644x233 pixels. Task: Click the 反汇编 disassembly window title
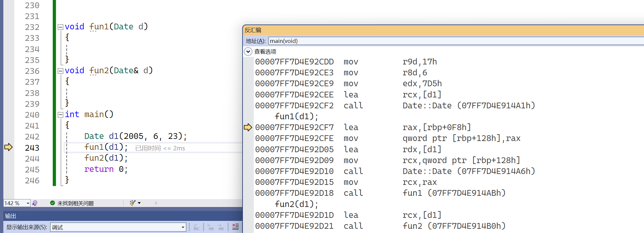click(x=253, y=30)
